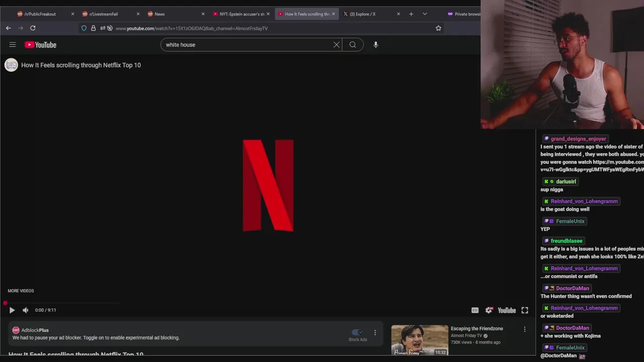
Task: Open the tracking protection shield icon
Action: 84,28
